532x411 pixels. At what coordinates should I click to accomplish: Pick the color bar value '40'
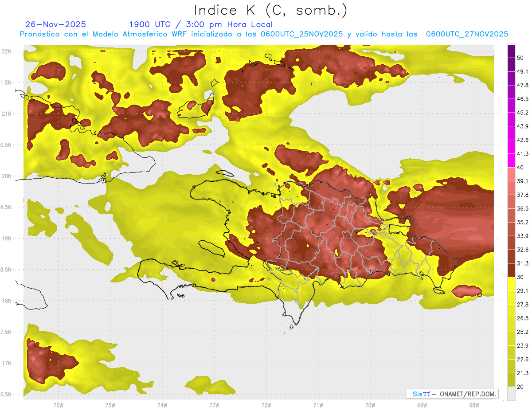pyautogui.click(x=521, y=168)
